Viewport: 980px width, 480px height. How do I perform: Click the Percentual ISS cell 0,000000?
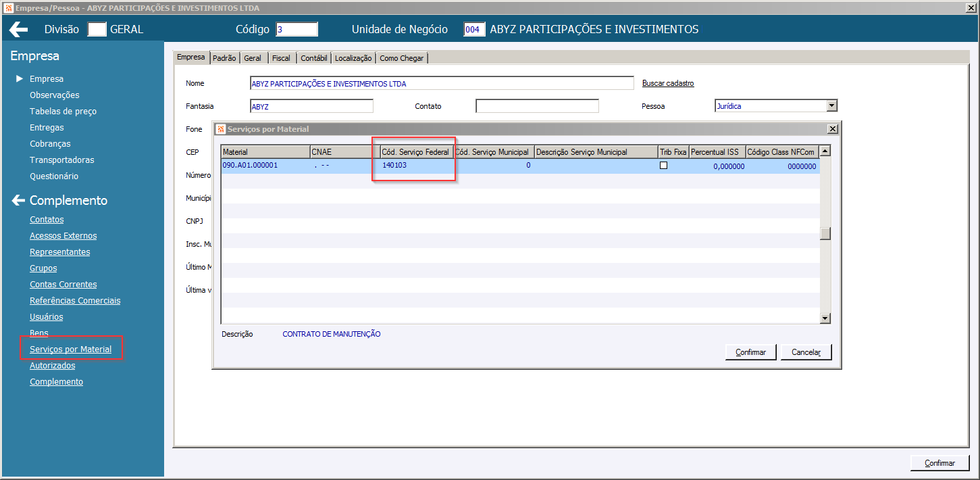tap(717, 166)
